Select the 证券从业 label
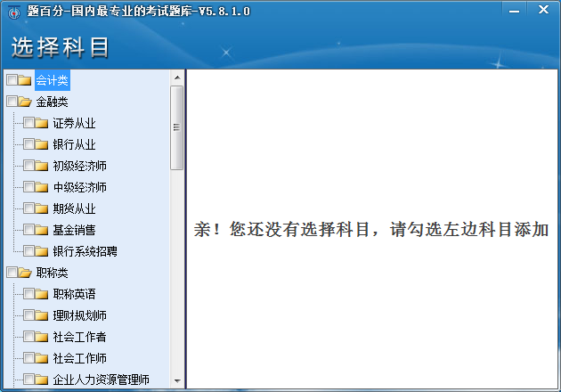 click(x=75, y=123)
